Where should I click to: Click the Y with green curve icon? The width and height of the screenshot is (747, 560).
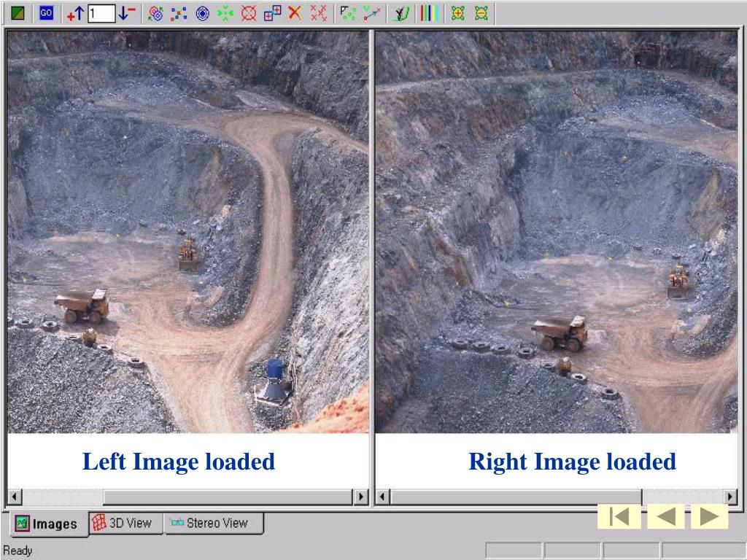pos(401,13)
